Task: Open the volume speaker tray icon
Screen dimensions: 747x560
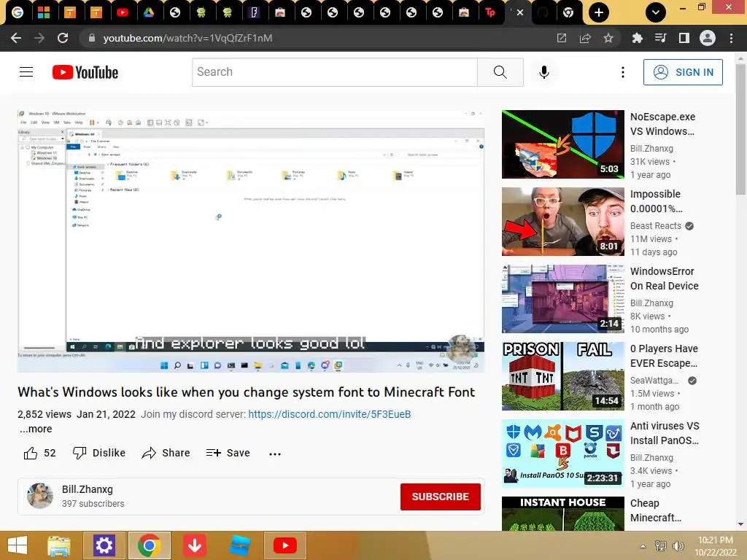Action: click(x=678, y=546)
